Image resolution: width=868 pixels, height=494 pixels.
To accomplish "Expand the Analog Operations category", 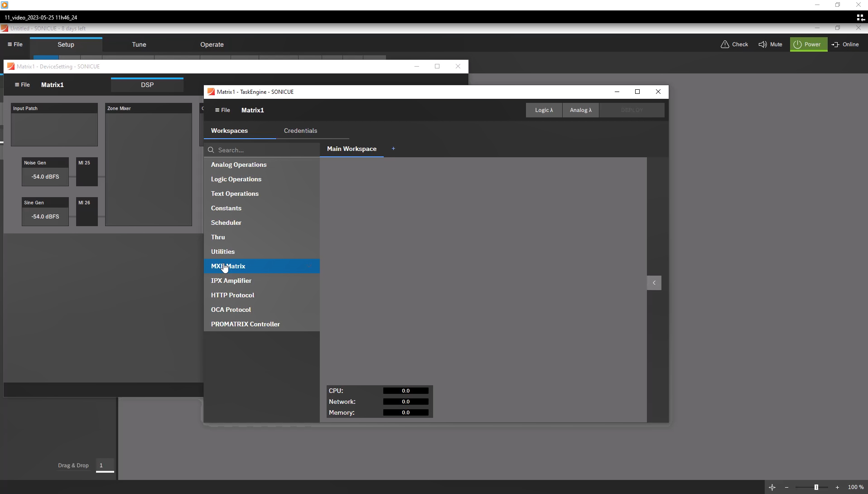I will [239, 165].
